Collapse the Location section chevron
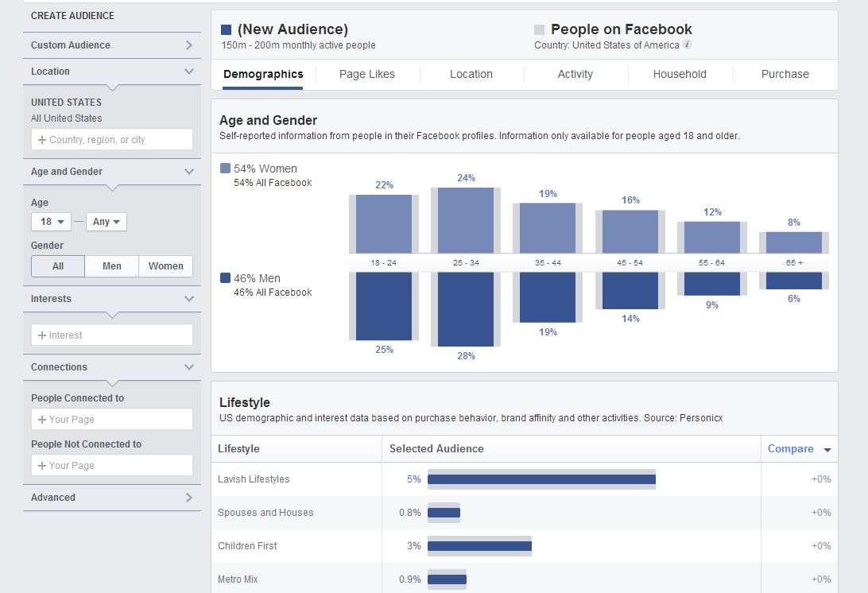 188,72
